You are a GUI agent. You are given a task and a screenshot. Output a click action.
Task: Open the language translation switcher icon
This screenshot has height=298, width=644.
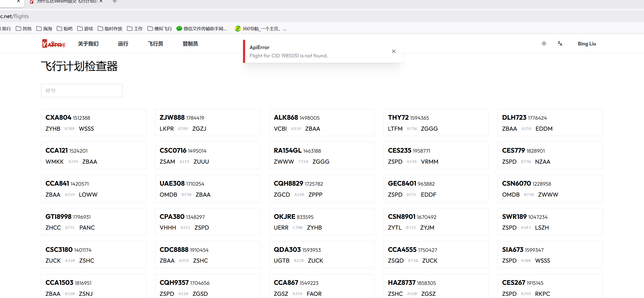point(560,43)
